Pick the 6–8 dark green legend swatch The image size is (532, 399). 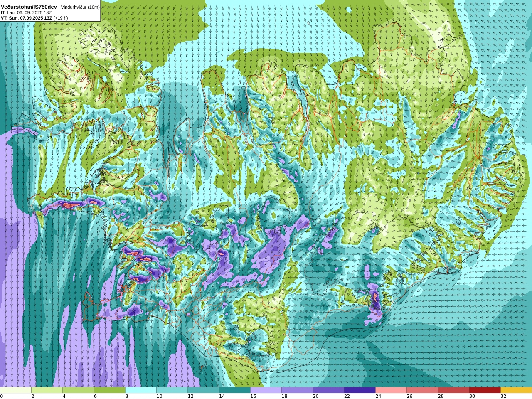pyautogui.click(x=109, y=390)
